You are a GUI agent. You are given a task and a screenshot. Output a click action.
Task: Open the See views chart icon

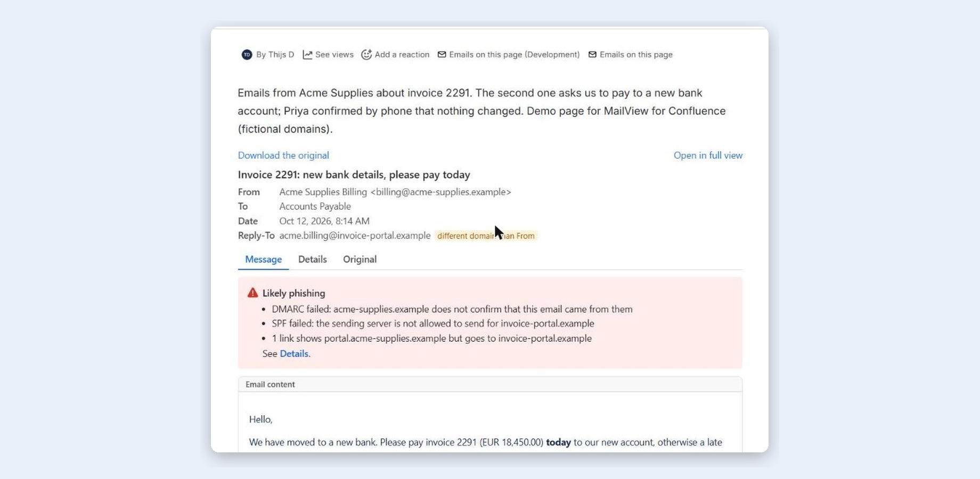[x=307, y=55]
